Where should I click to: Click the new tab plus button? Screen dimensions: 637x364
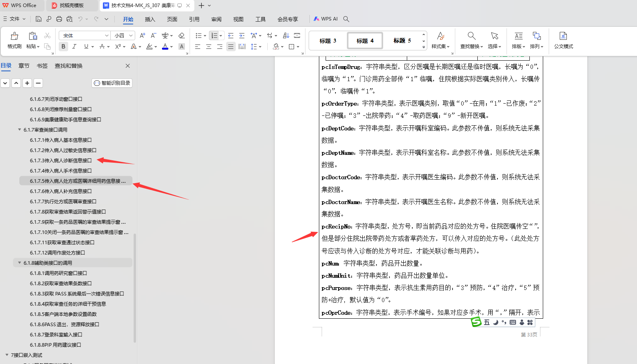tap(201, 6)
